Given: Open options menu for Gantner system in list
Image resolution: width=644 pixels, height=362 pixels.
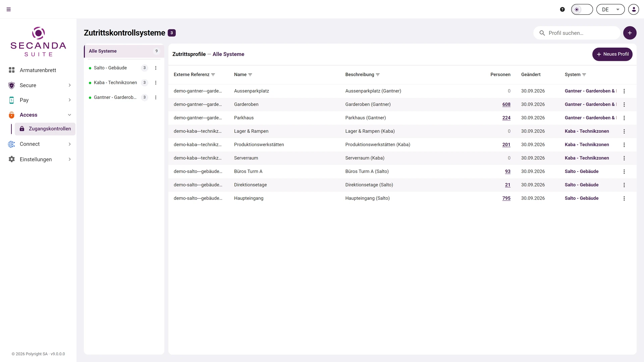Looking at the screenshot, I should (x=156, y=98).
